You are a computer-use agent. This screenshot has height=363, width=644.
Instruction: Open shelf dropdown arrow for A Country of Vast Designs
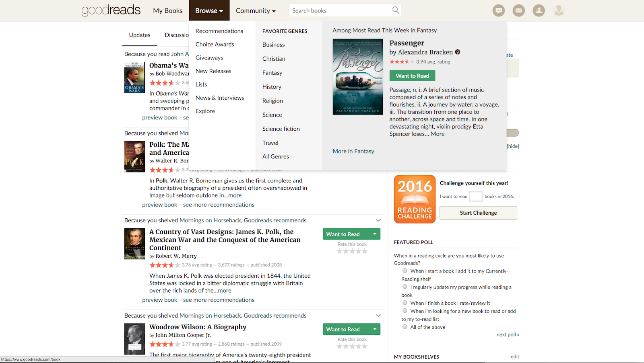375,234
